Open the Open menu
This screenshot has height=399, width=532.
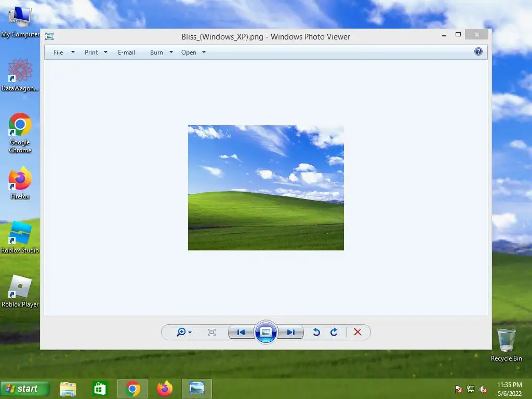tap(189, 52)
